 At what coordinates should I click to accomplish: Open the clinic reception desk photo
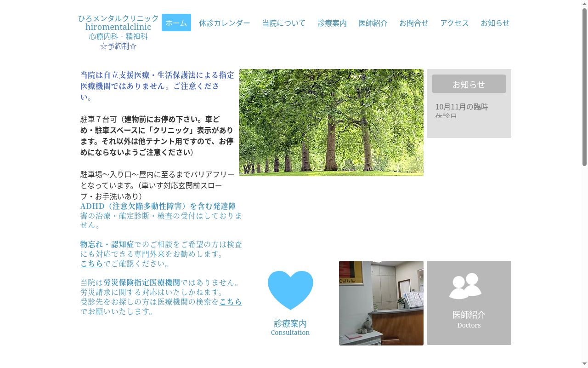tap(381, 303)
